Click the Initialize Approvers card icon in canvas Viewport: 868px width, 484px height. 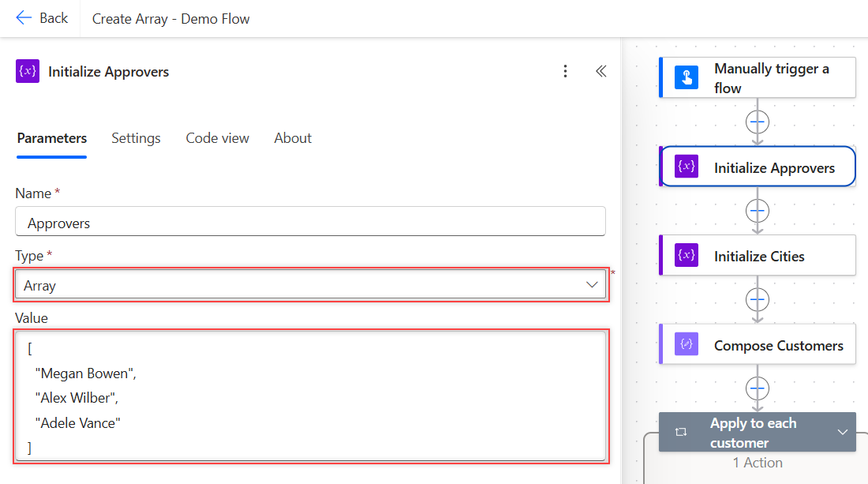687,167
